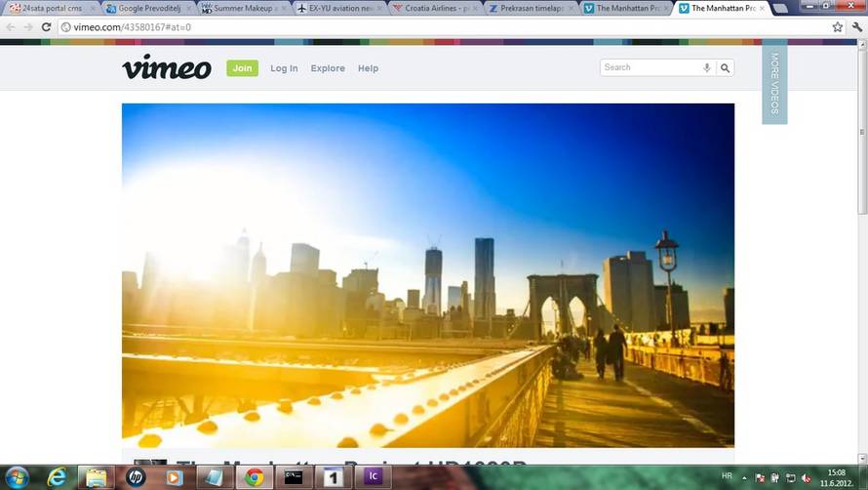The image size is (868, 490).
Task: Open Chrome wrench settings menu
Action: pos(857,27)
